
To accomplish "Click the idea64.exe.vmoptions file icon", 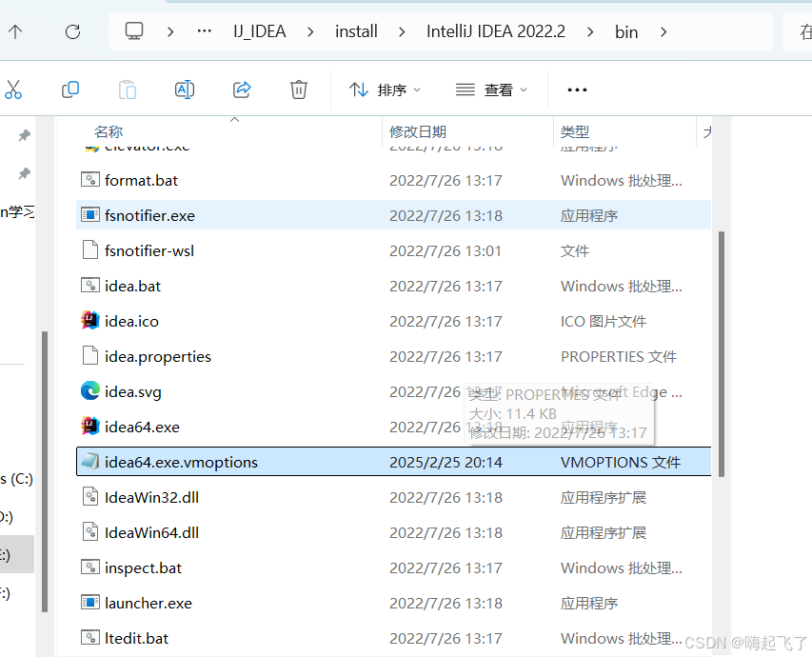I will (x=90, y=461).
